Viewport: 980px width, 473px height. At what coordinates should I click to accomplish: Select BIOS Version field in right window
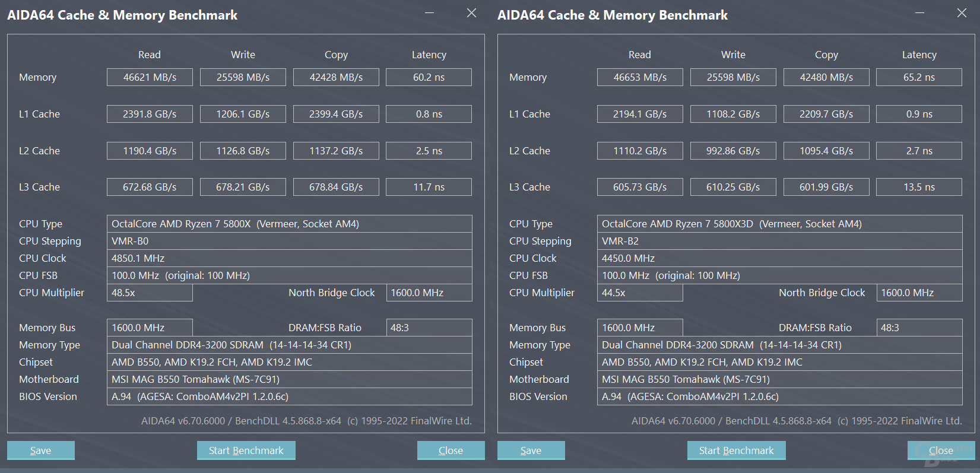(x=780, y=396)
